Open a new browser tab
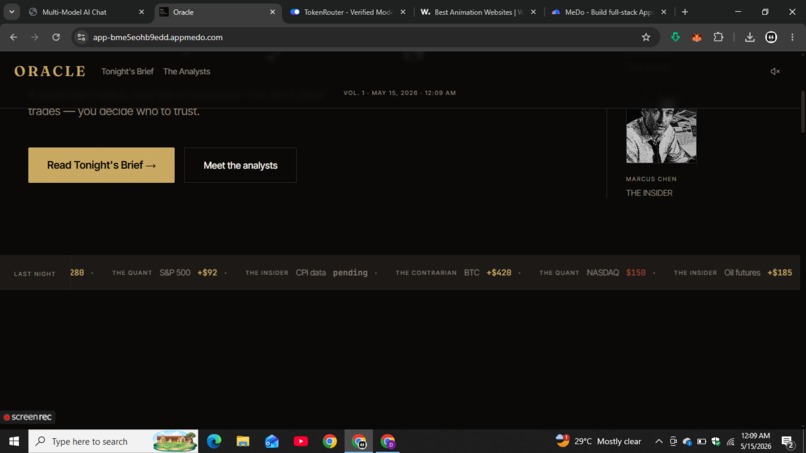The width and height of the screenshot is (806, 453). 685,12
